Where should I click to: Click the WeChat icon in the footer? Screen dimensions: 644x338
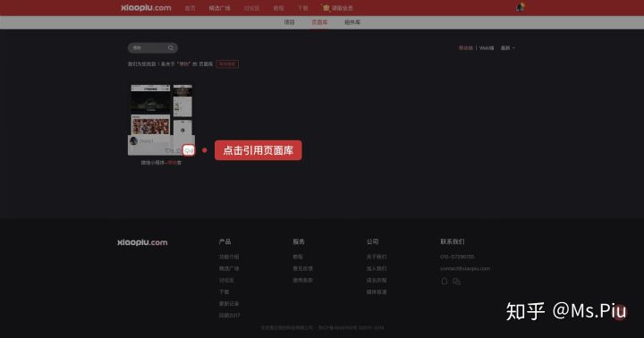click(x=456, y=282)
